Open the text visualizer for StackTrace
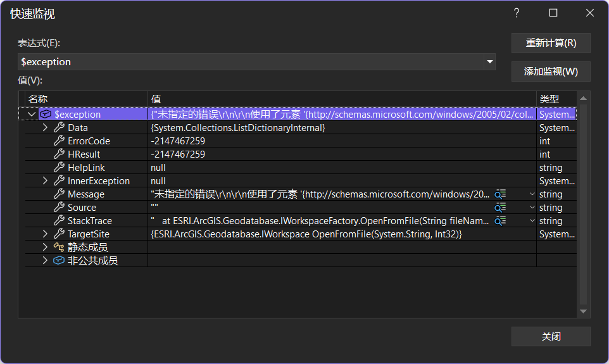The width and height of the screenshot is (609, 364). coord(500,221)
